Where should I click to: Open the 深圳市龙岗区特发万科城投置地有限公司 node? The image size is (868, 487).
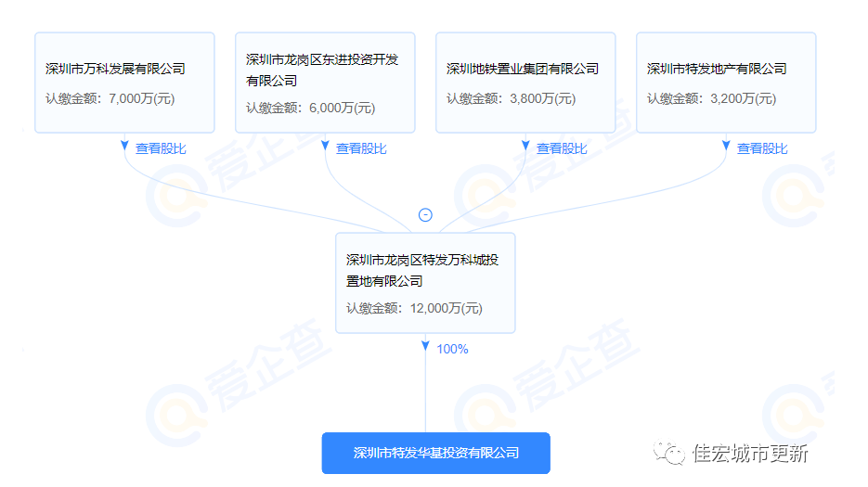coord(422,270)
